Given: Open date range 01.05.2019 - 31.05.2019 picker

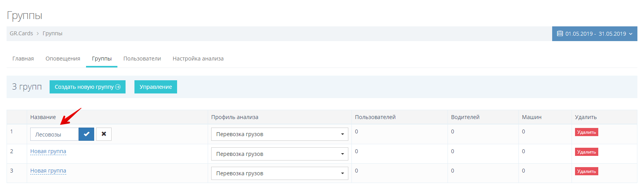Looking at the screenshot, I should click(595, 34).
